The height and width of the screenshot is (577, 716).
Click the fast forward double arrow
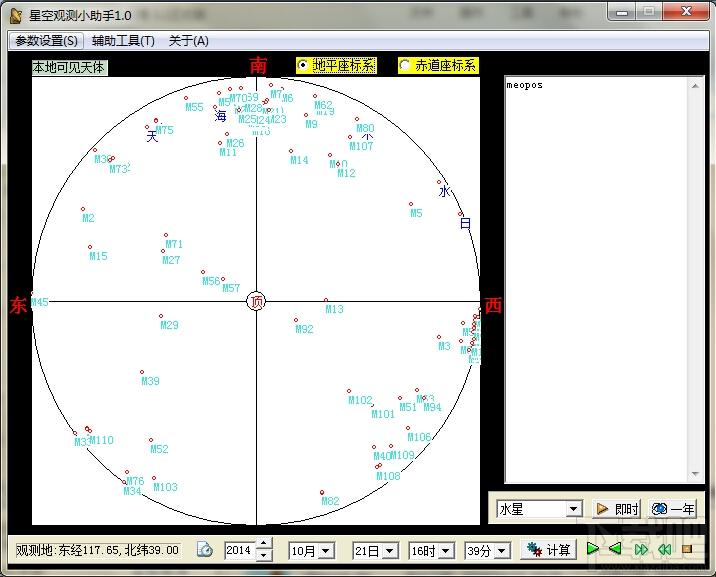click(x=641, y=549)
